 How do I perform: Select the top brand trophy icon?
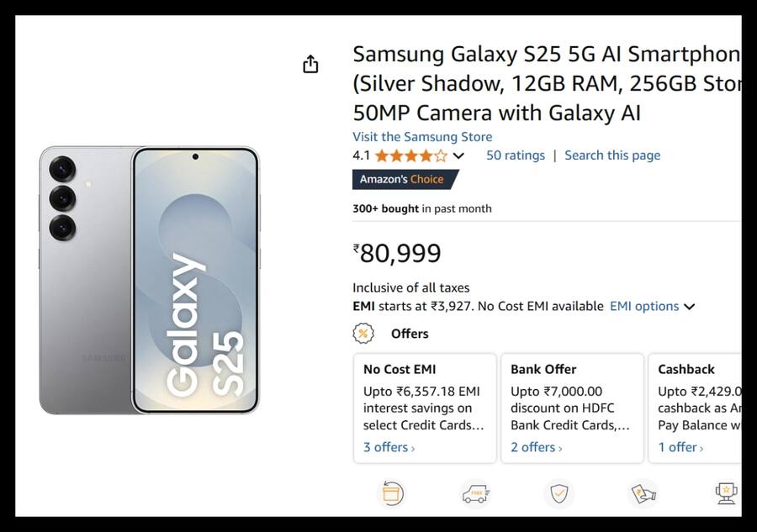(x=726, y=493)
